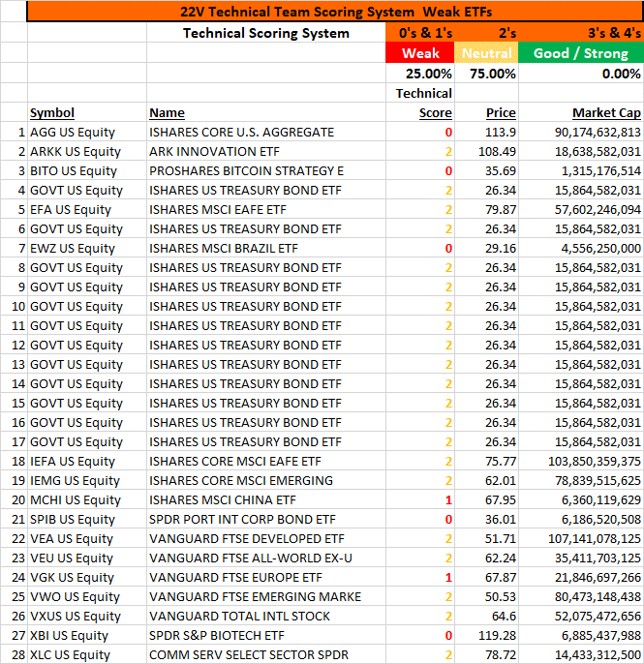Select the price cell 108.49
Viewport: 644px width, 664px height.
click(486, 152)
